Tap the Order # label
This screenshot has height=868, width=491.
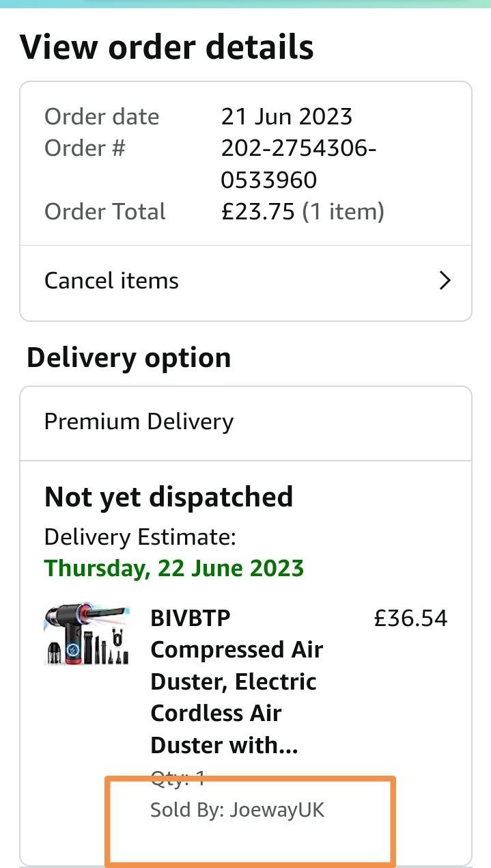coord(85,148)
